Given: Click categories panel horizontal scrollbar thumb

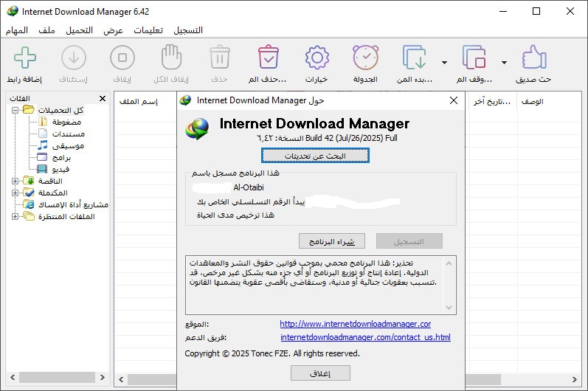Looking at the screenshot, I should [x=57, y=377].
